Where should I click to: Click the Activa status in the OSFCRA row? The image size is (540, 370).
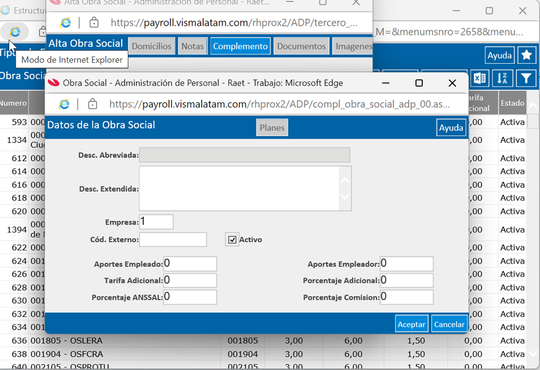tap(512, 354)
